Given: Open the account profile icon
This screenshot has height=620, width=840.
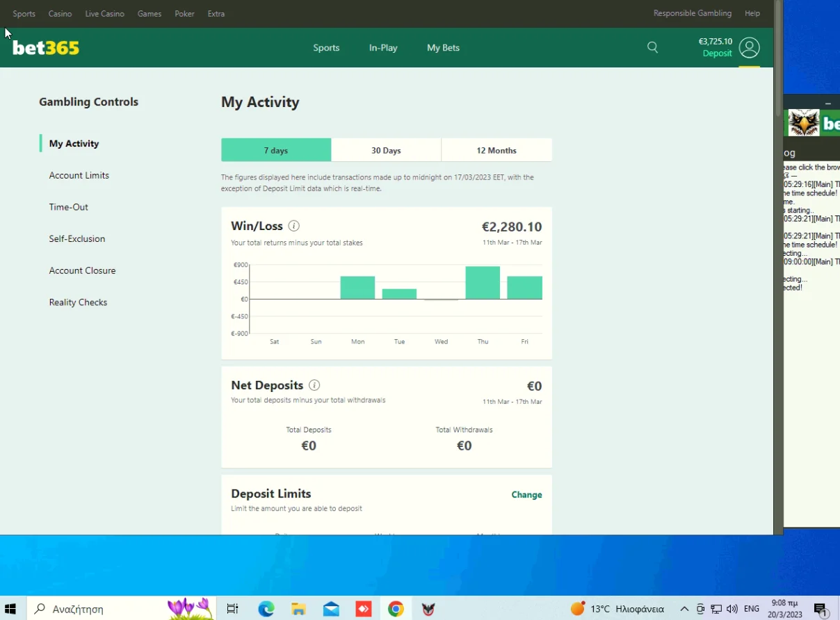Looking at the screenshot, I should 749,47.
